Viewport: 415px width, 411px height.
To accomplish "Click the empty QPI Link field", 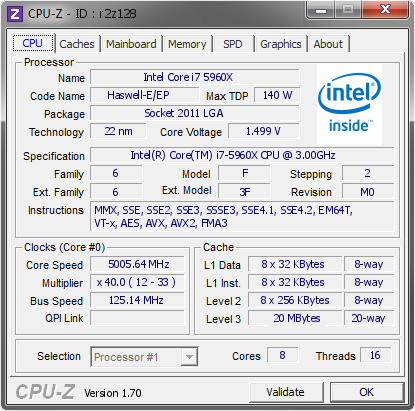I will click(x=137, y=318).
